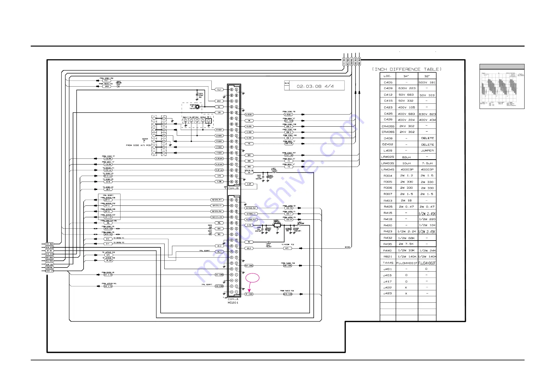Click 2KV 302 in the CR406S row
The image size is (555, 392).
point(407,132)
